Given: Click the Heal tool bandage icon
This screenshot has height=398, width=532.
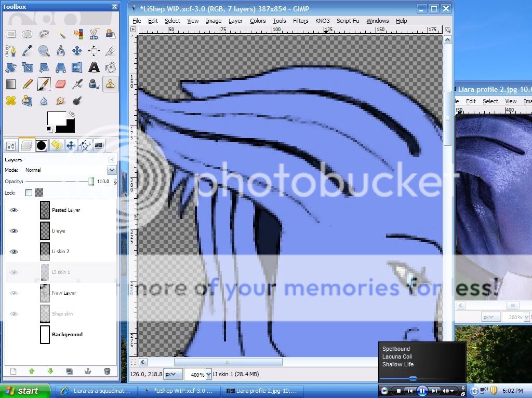Looking at the screenshot, I should coord(10,100).
